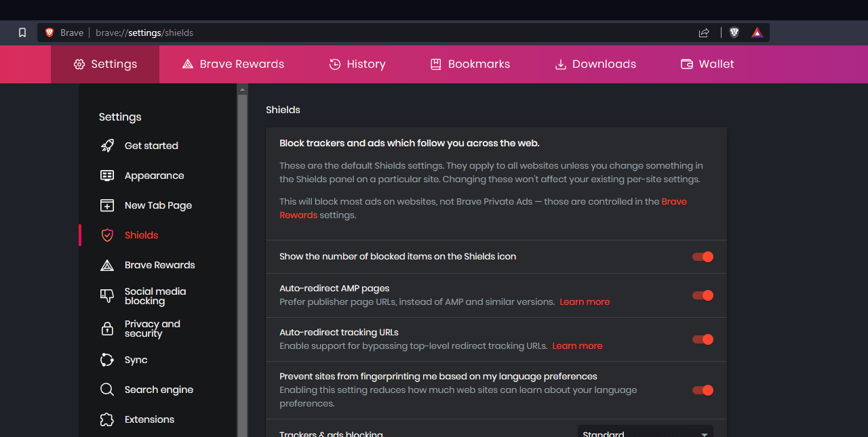Open the Appearance settings section

point(154,175)
